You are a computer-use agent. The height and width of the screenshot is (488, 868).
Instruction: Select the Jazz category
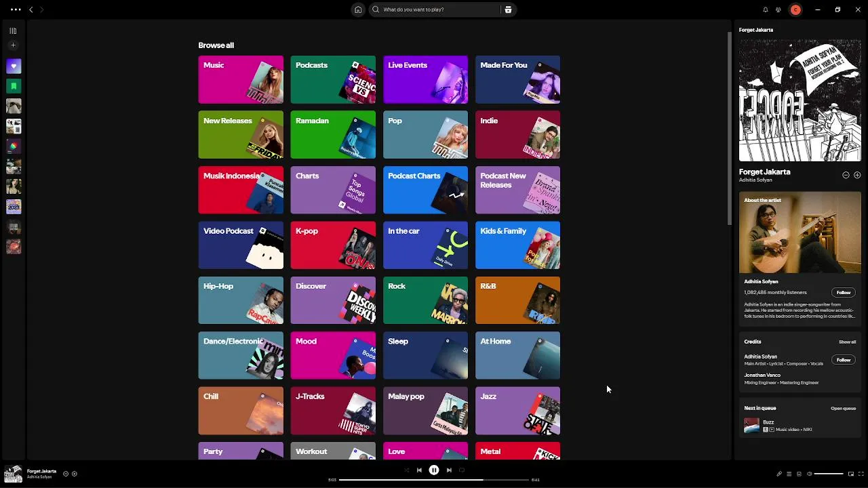[x=517, y=411]
